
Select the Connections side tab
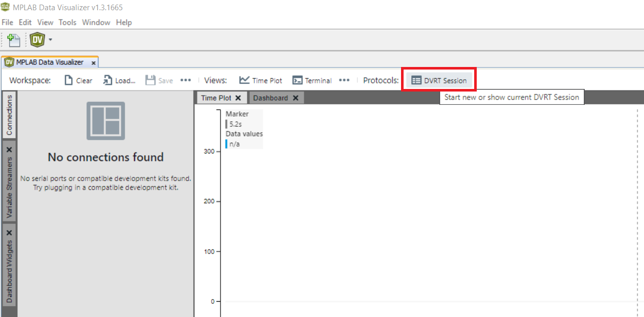tap(9, 115)
